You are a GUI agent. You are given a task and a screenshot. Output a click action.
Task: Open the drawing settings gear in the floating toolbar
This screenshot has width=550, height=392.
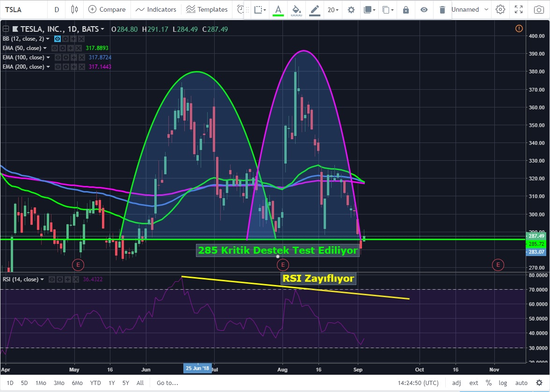pyautogui.click(x=351, y=10)
